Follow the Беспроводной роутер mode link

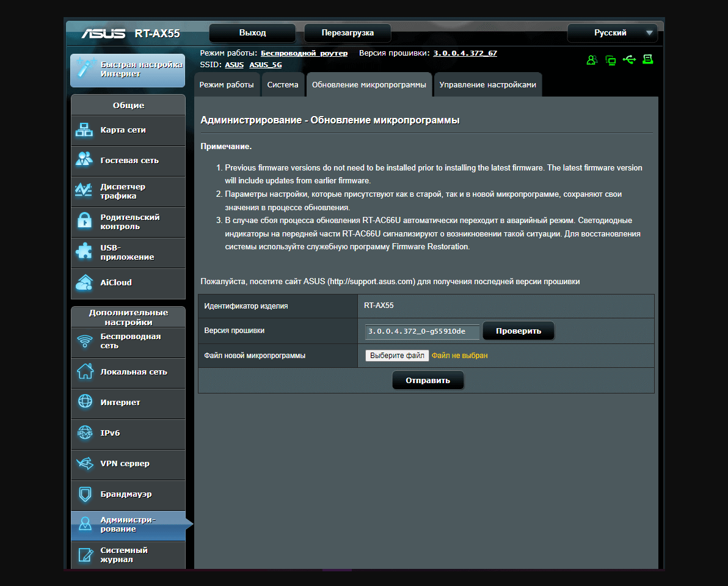(304, 53)
